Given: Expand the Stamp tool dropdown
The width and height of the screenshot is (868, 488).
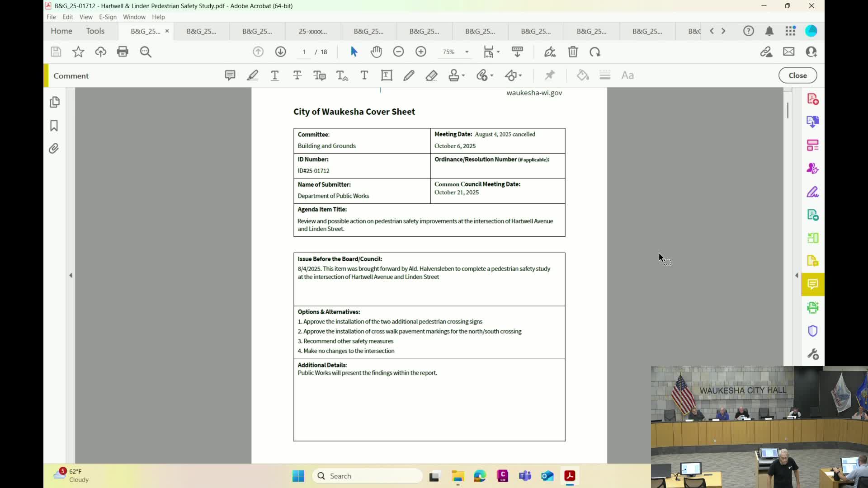Looking at the screenshot, I should click(x=463, y=76).
